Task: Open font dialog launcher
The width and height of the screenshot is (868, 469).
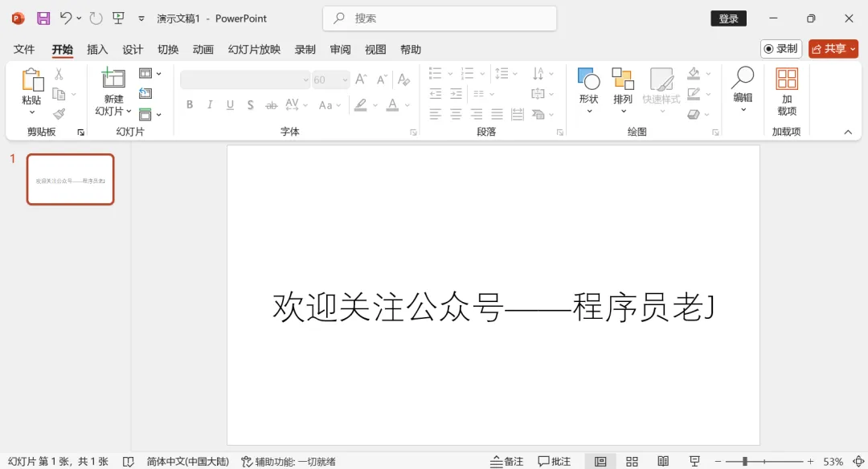Action: [x=413, y=133]
